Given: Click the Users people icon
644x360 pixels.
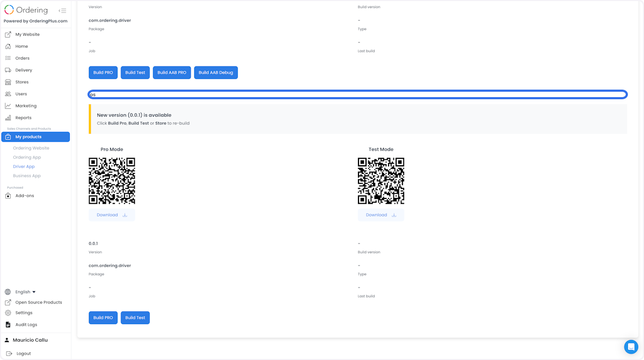Looking at the screenshot, I should click(x=8, y=94).
